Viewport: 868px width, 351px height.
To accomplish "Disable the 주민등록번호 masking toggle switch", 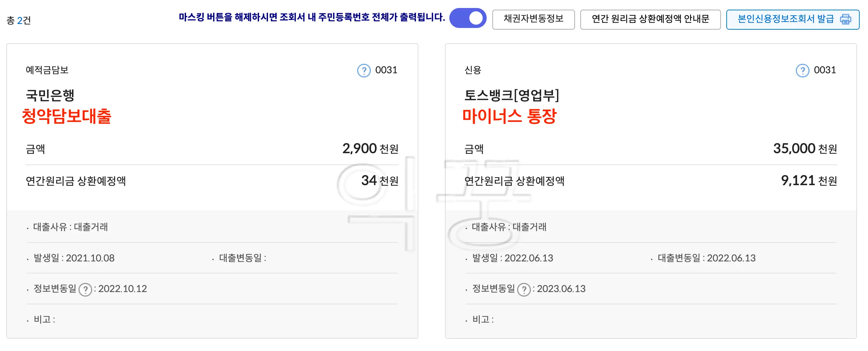I will tap(468, 19).
